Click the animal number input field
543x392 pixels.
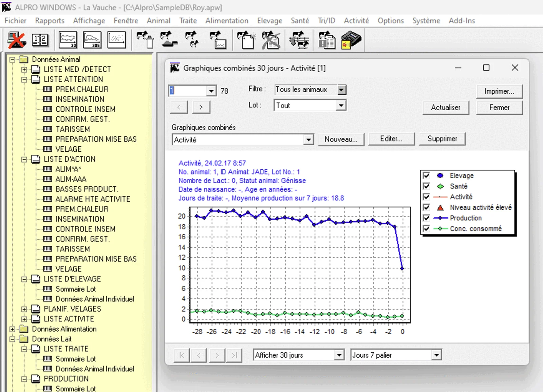[x=188, y=91]
